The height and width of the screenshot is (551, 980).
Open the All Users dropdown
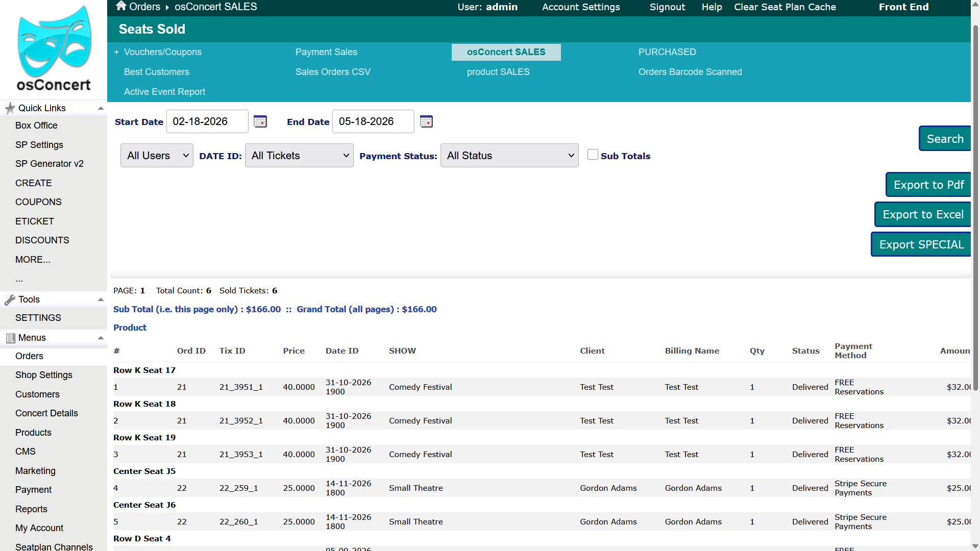click(x=157, y=156)
